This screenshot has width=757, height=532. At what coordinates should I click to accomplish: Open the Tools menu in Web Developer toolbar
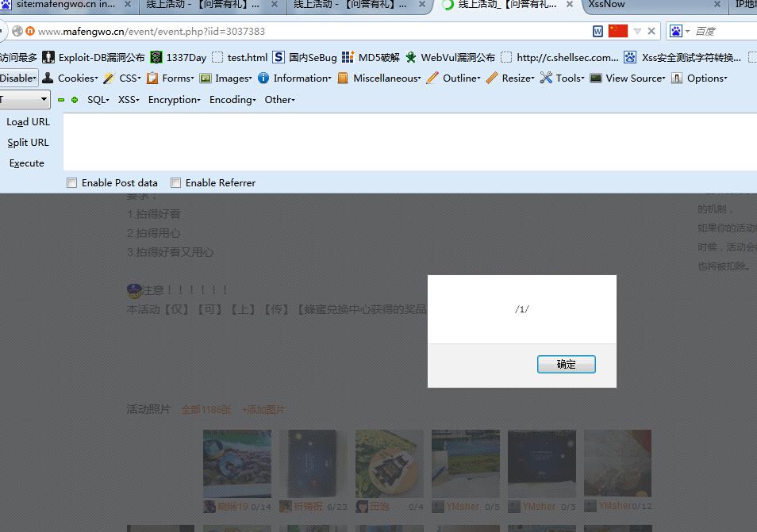(x=570, y=78)
